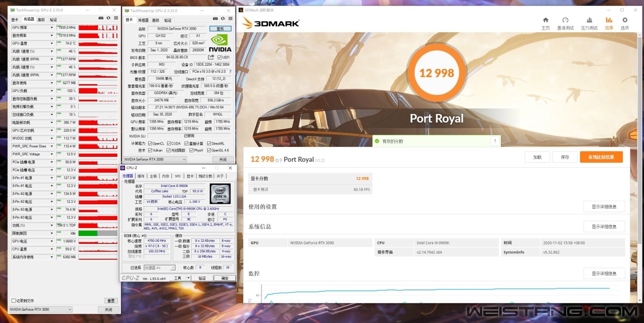Switch to the SPD tab in CPU-Z
The width and height of the screenshot is (644, 323).
[x=177, y=176]
